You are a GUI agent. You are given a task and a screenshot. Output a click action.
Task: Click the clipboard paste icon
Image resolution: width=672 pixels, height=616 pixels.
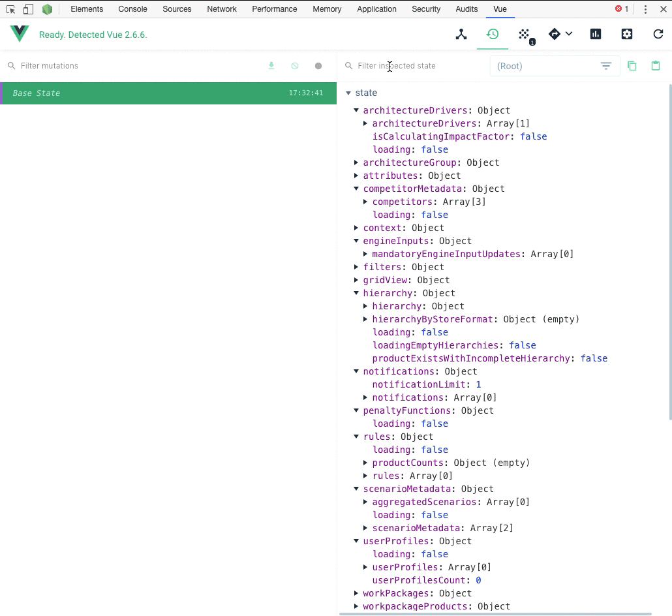[x=656, y=65]
